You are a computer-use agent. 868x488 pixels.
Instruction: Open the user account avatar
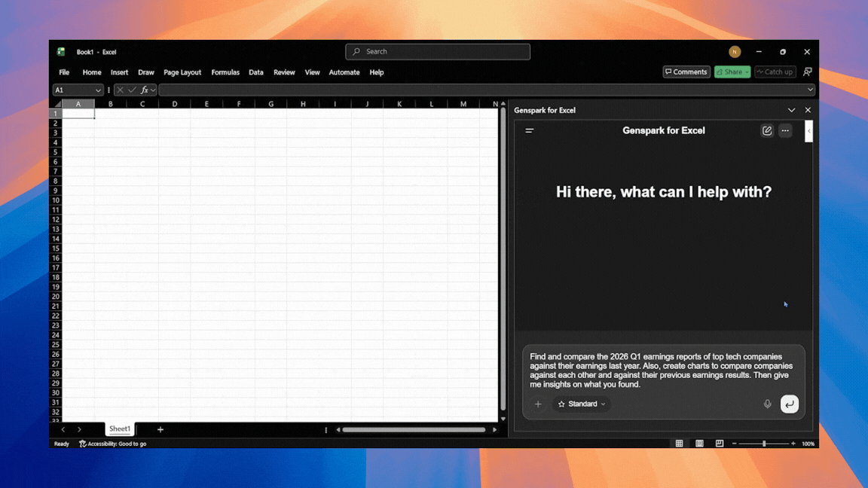[x=735, y=51]
